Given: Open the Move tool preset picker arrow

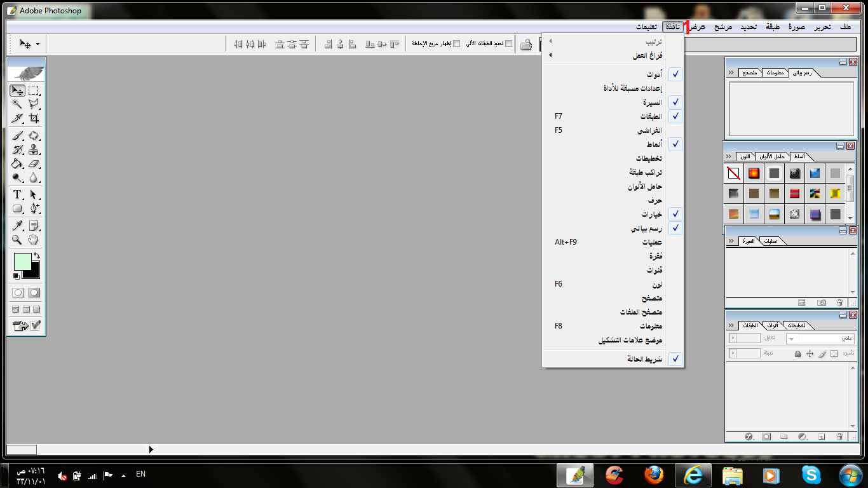Looking at the screenshot, I should 37,44.
